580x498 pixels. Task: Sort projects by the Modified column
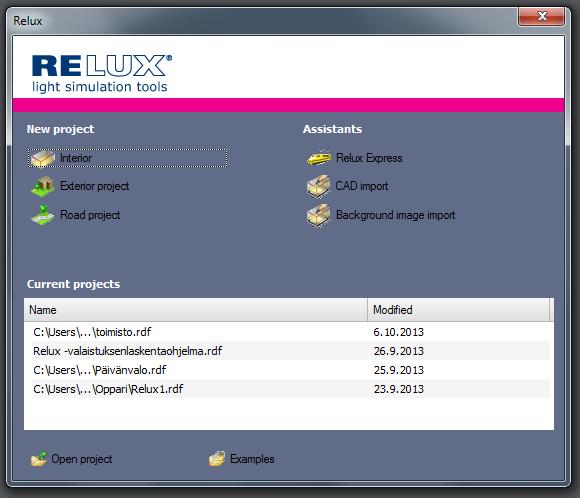[x=459, y=310]
